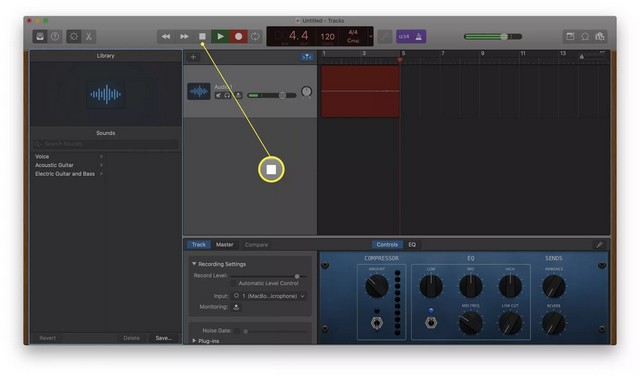The image size is (640, 376).
Task: Solo the Audio 1 track with headphones
Action: click(227, 96)
